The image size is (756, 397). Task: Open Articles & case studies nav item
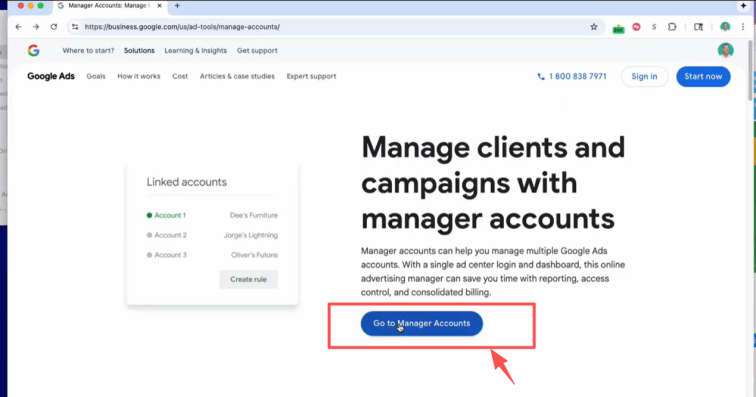click(237, 76)
